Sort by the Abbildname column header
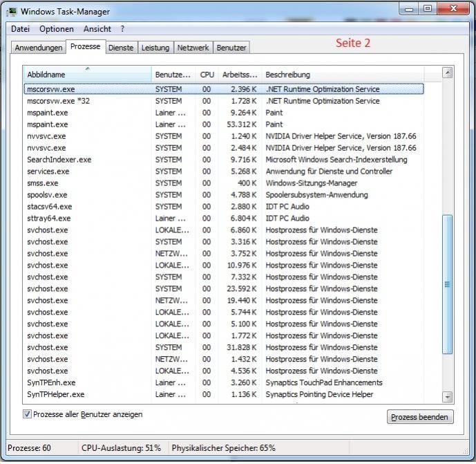This screenshot has height=464, width=476. (x=88, y=75)
